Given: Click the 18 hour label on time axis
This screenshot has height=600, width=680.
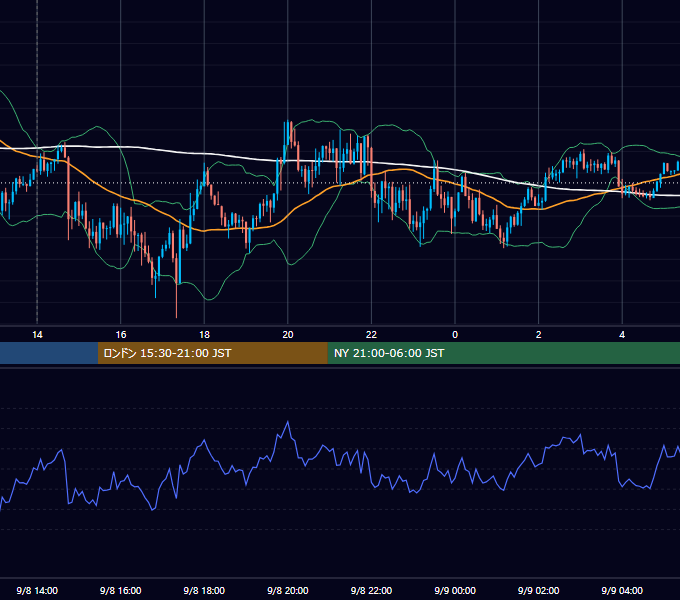Looking at the screenshot, I should [x=204, y=335].
